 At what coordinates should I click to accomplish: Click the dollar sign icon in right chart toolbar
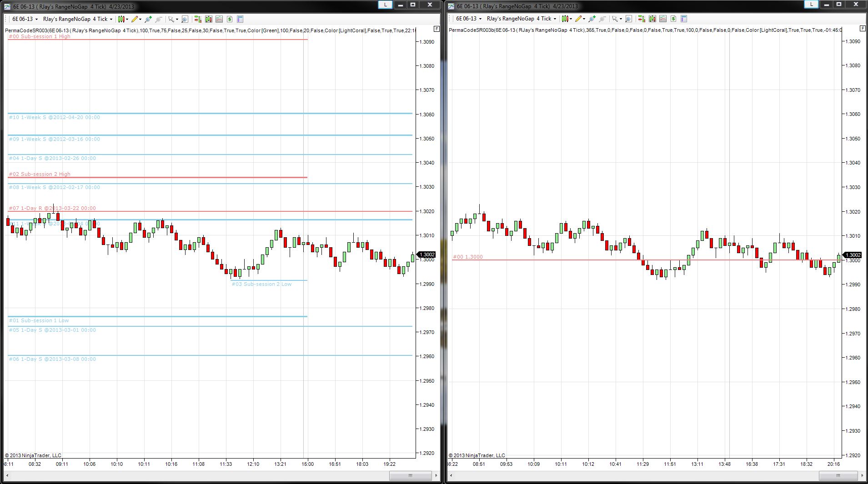coord(673,19)
